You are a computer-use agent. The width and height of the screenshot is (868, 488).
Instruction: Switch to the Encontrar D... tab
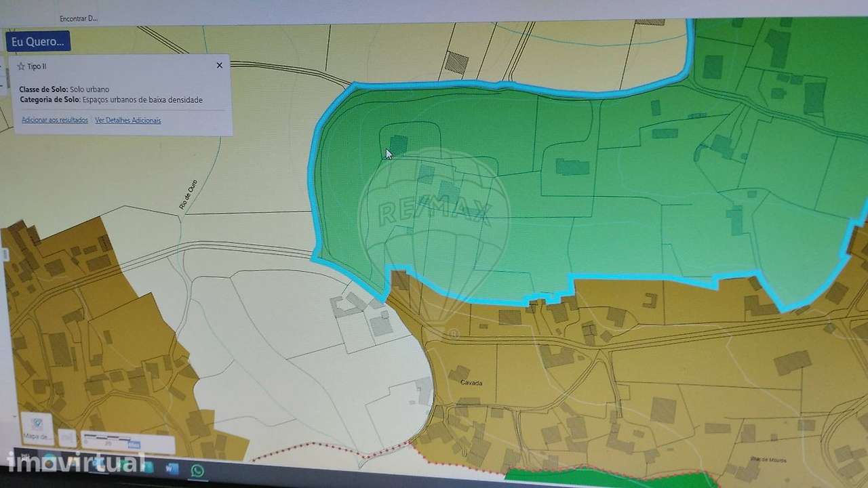tap(79, 18)
